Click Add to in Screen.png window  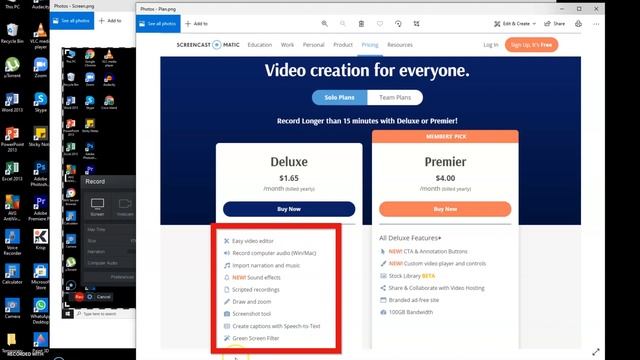110,20
